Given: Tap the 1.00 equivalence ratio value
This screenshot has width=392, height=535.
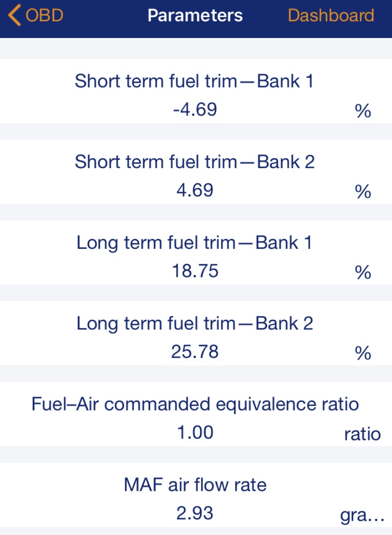Looking at the screenshot, I should (x=195, y=433).
